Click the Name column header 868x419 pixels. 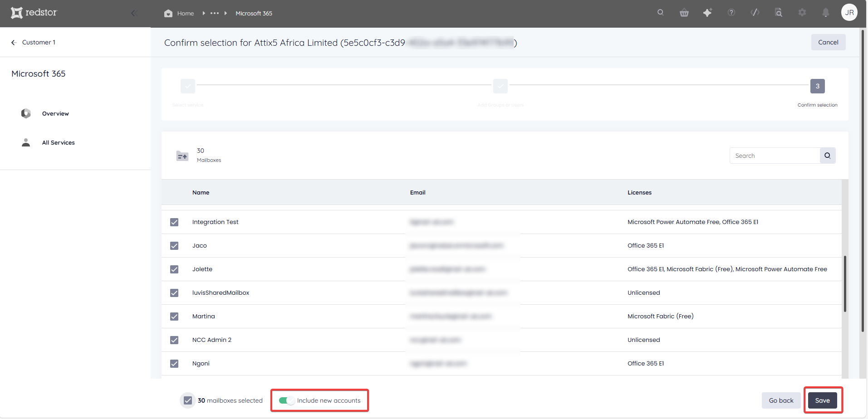pos(201,192)
